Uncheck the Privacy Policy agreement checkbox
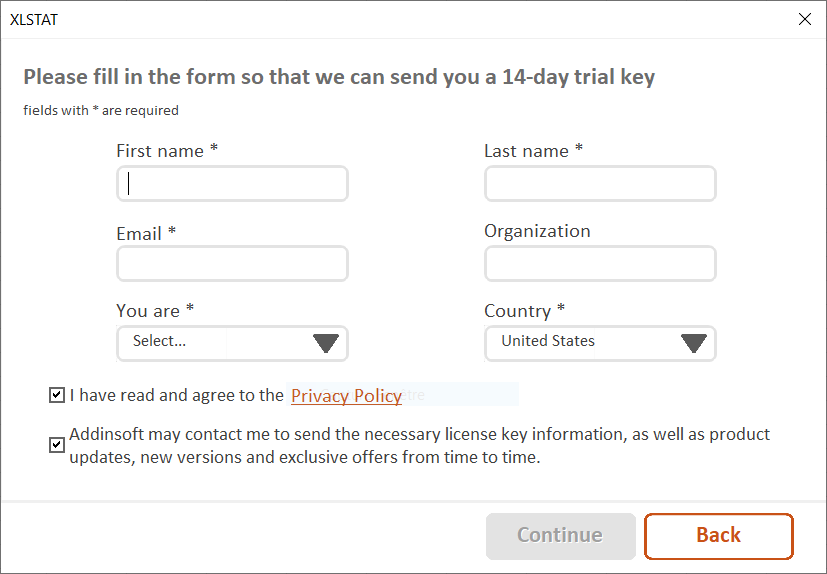827x574 pixels. pyautogui.click(x=57, y=396)
